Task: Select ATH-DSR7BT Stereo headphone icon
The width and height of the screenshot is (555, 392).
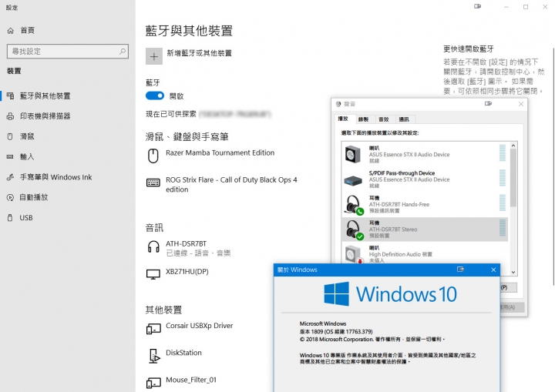Action: (x=354, y=230)
